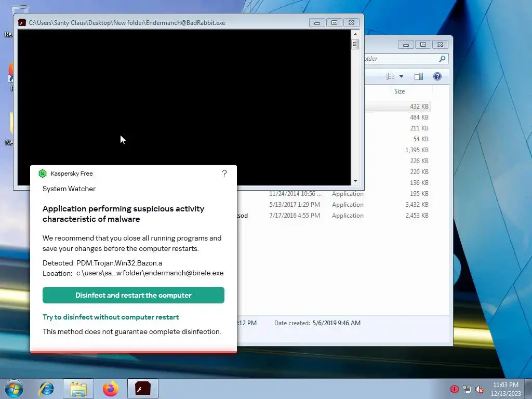This screenshot has width=532, height=399.
Task: Select the file row sized 136 KB
Action: (x=397, y=182)
